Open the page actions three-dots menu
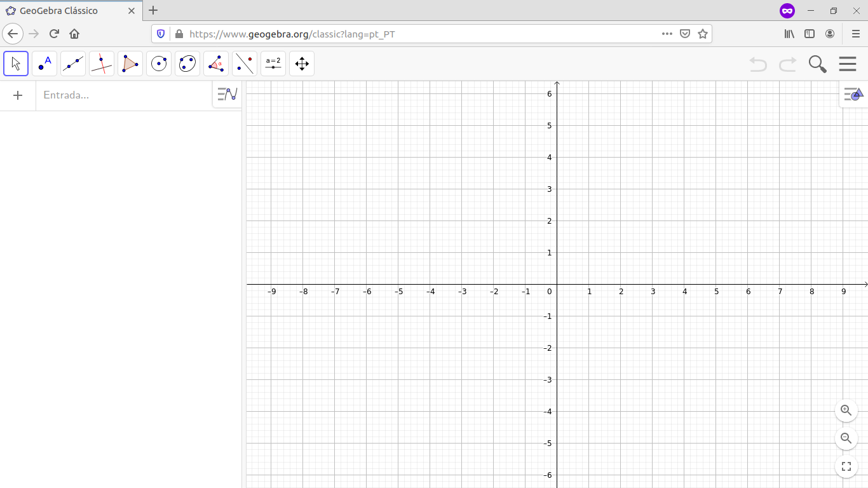The width and height of the screenshot is (868, 488). click(x=667, y=34)
